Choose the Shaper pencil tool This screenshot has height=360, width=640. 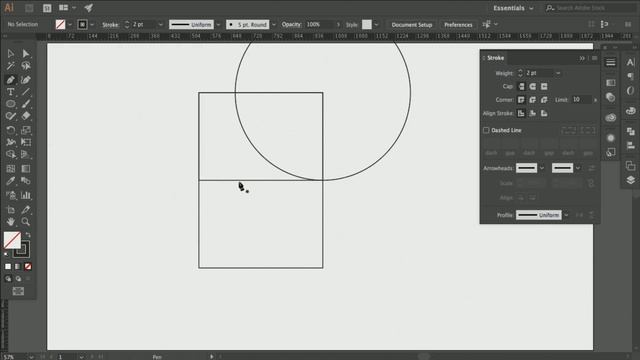coord(11,116)
